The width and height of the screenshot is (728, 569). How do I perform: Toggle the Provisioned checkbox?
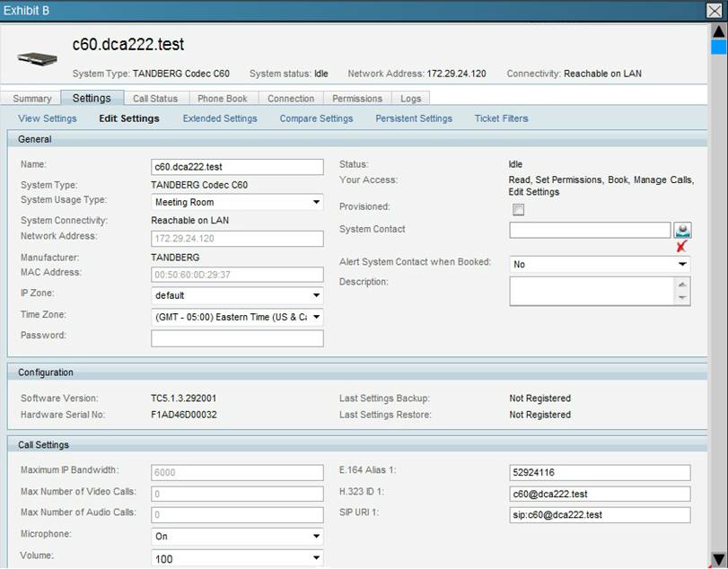[x=518, y=209]
